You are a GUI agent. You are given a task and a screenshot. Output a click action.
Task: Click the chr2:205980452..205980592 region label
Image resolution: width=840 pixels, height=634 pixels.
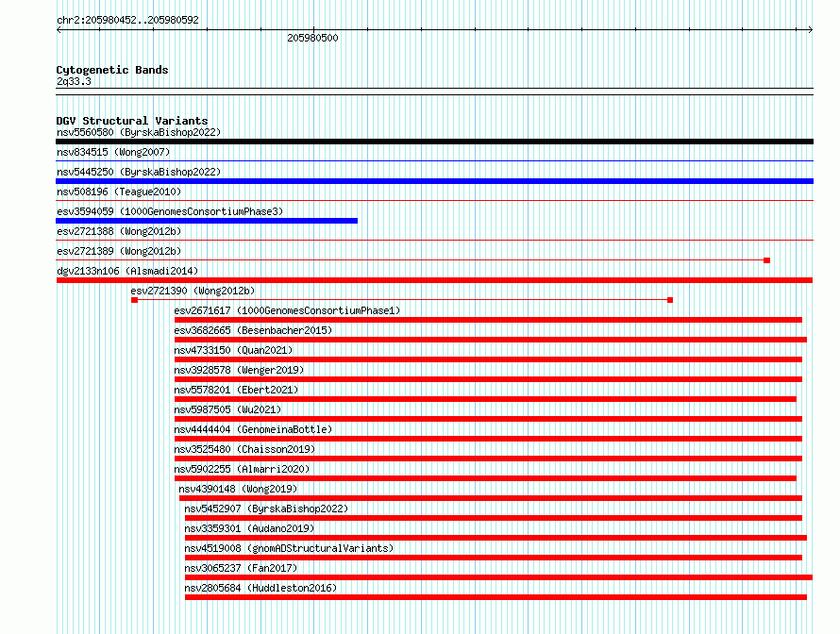(127, 20)
